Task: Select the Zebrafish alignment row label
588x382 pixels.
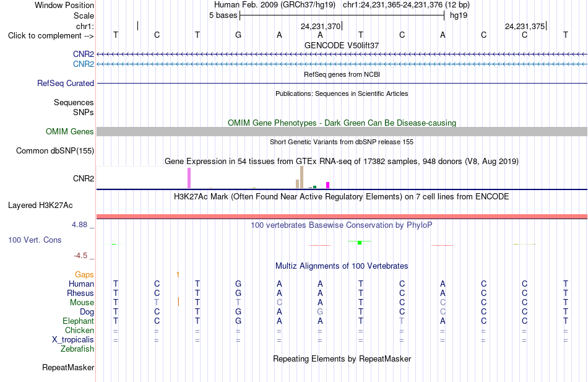Action: coord(77,349)
